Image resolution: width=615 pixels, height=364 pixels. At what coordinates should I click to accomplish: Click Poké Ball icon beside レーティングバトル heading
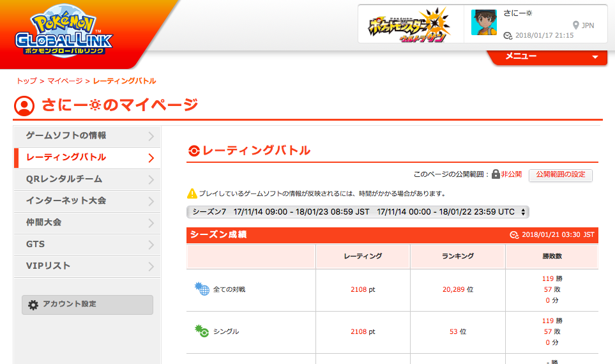pyautogui.click(x=194, y=151)
